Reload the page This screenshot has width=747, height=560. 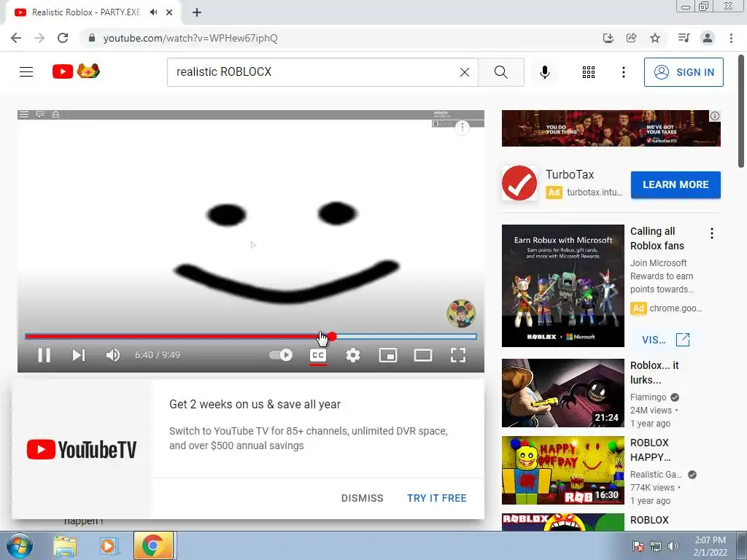[x=63, y=38]
